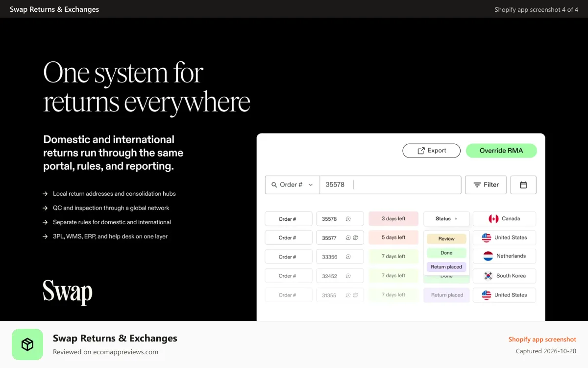The image size is (588, 368).
Task: Click the S-marked refund icon on order 31355
Action: tap(355, 295)
